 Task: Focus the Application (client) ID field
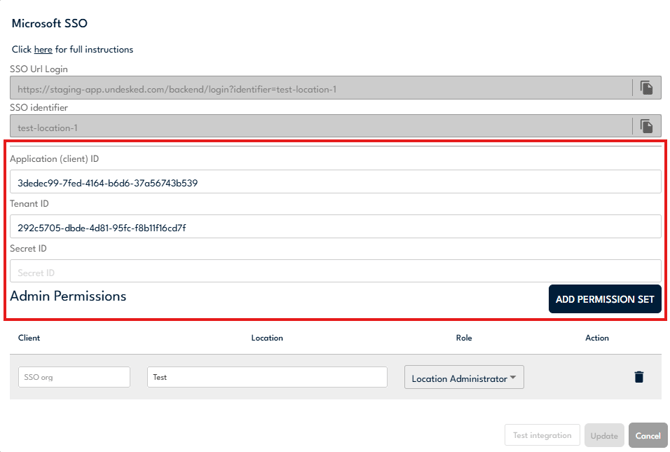tap(335, 182)
